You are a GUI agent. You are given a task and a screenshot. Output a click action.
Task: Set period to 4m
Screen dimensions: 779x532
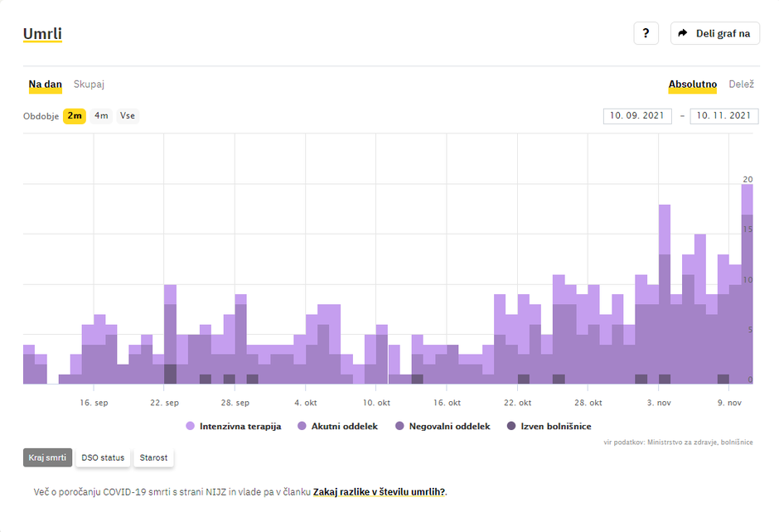(101, 116)
